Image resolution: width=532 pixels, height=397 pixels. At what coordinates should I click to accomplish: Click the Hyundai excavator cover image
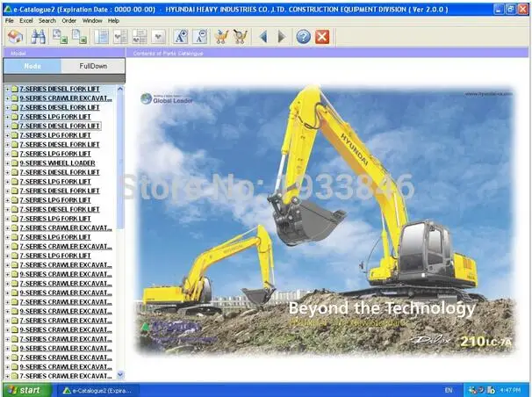325,220
